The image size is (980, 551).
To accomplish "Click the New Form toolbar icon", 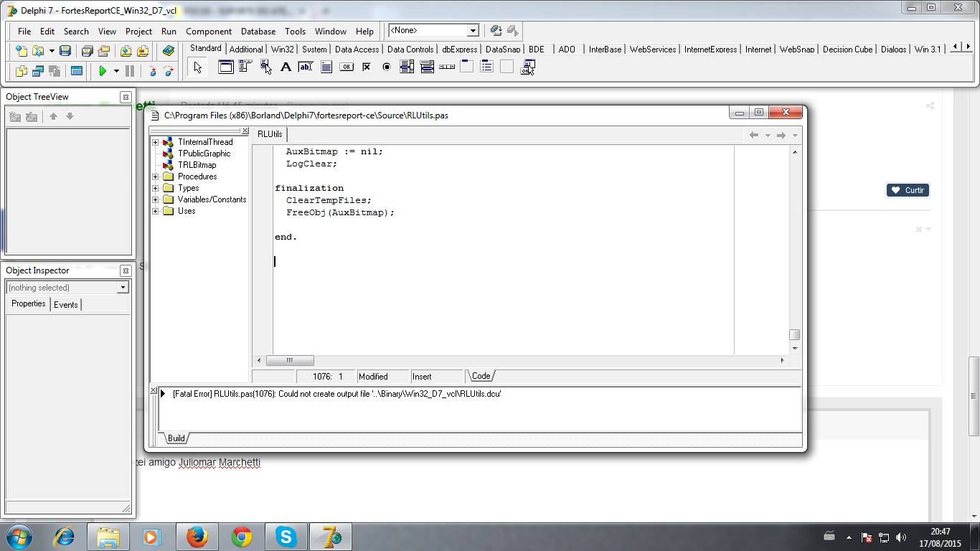I will (76, 71).
